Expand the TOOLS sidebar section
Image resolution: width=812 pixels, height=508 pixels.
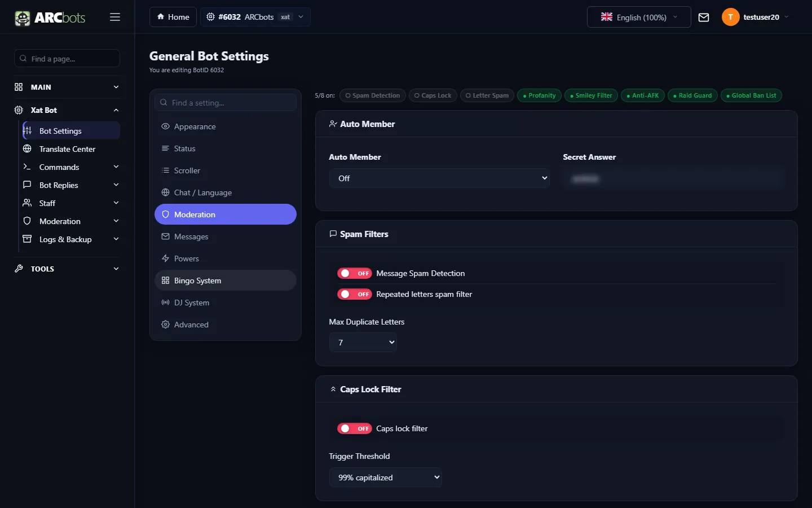click(67, 269)
